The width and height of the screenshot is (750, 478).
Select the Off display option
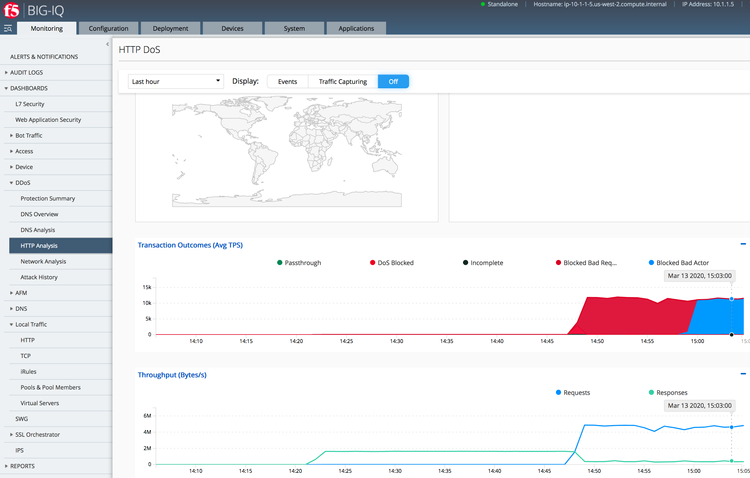click(x=393, y=81)
